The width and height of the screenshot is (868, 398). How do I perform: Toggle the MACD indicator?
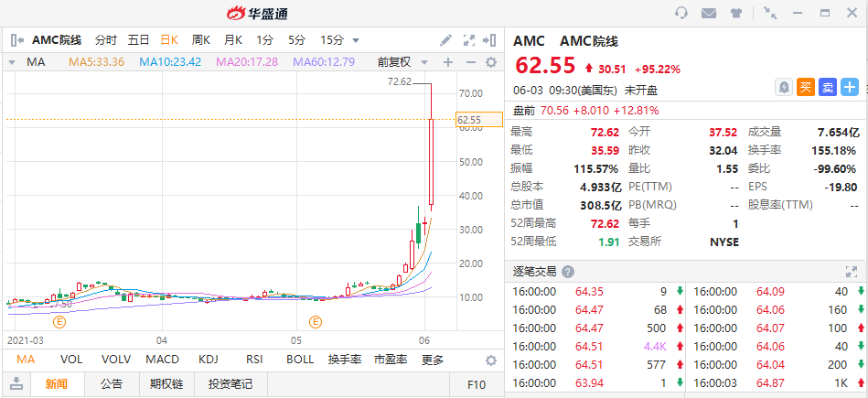pyautogui.click(x=163, y=360)
